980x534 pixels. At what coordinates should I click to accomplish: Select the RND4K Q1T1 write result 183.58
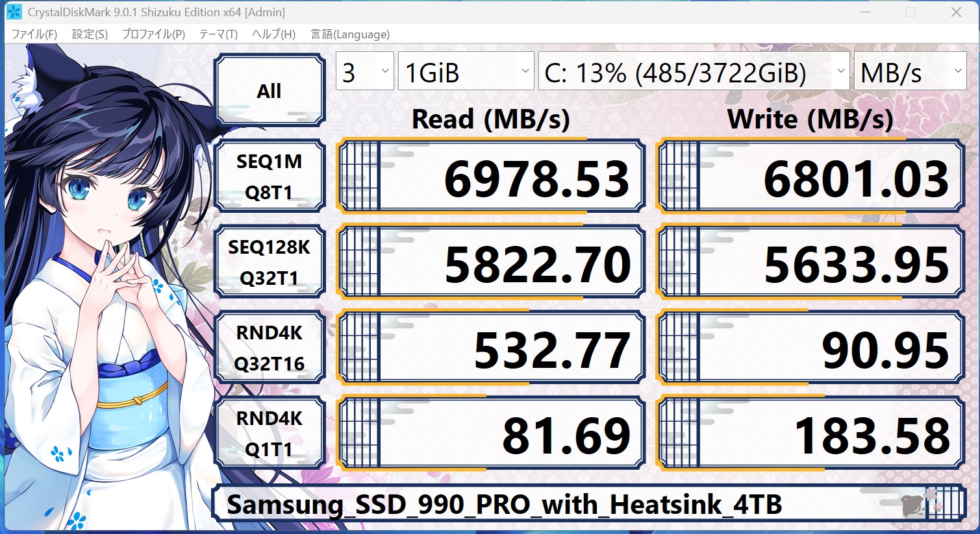[x=810, y=433]
